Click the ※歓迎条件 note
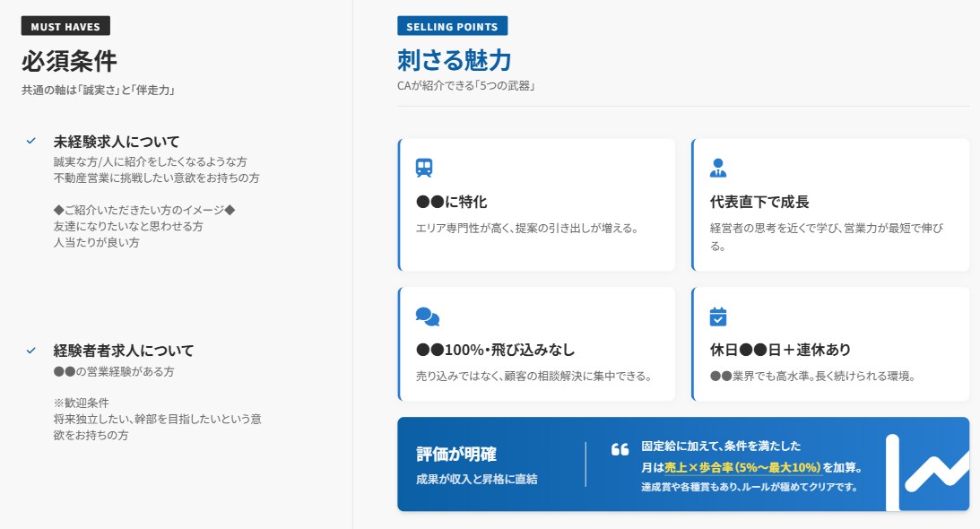Image resolution: width=980 pixels, height=529 pixels. (82, 403)
